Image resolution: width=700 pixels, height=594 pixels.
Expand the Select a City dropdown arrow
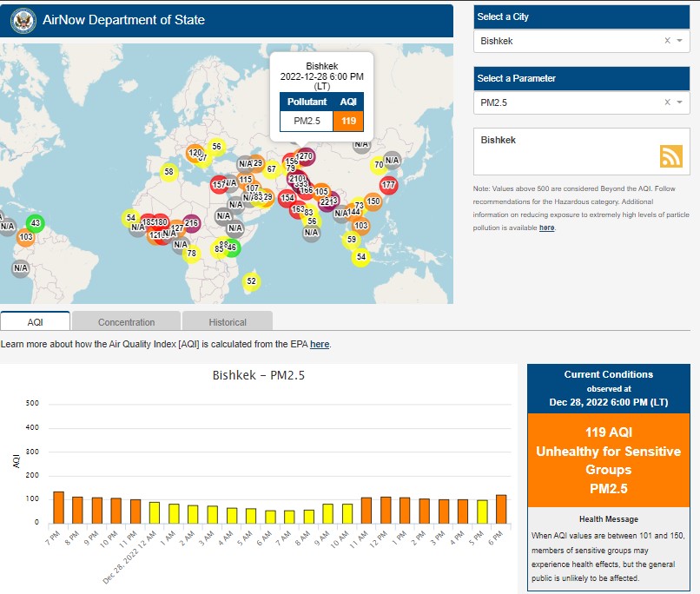(x=679, y=41)
